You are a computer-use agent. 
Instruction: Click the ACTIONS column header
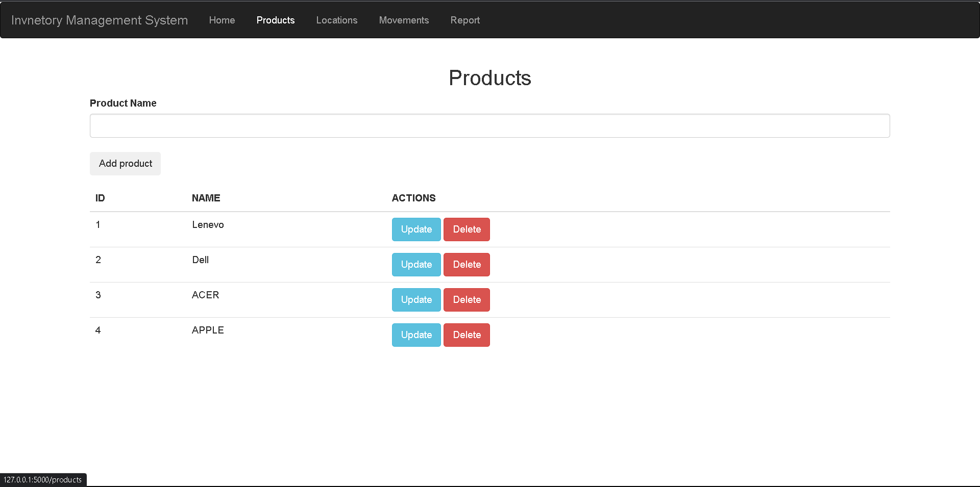(413, 198)
